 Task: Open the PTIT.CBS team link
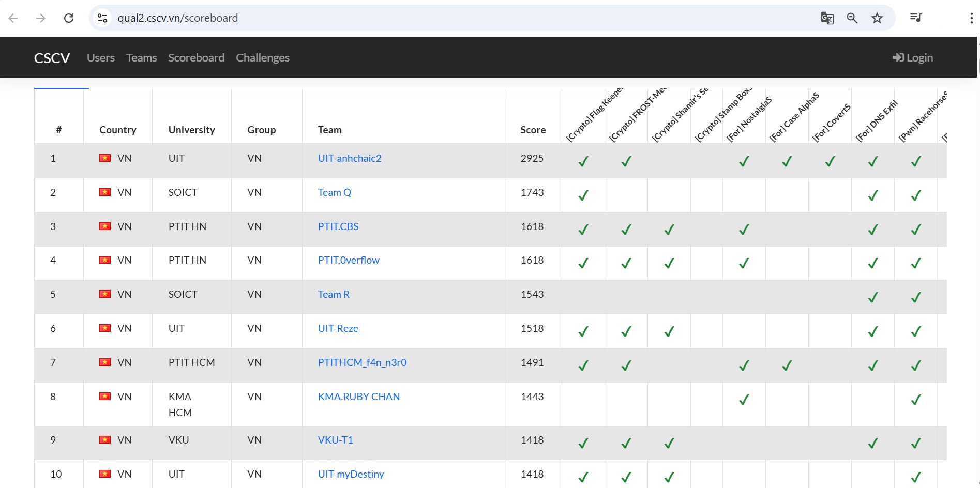tap(338, 226)
